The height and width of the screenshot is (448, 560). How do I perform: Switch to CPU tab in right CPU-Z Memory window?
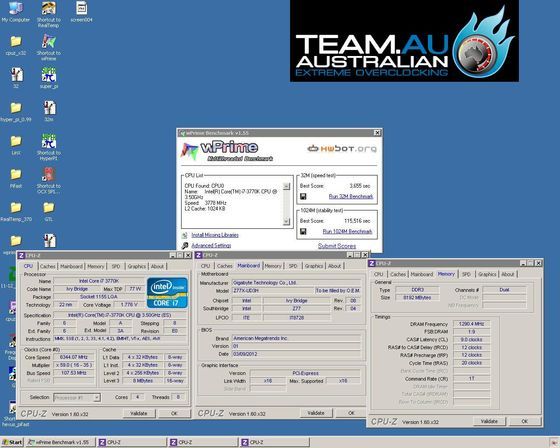click(x=379, y=274)
